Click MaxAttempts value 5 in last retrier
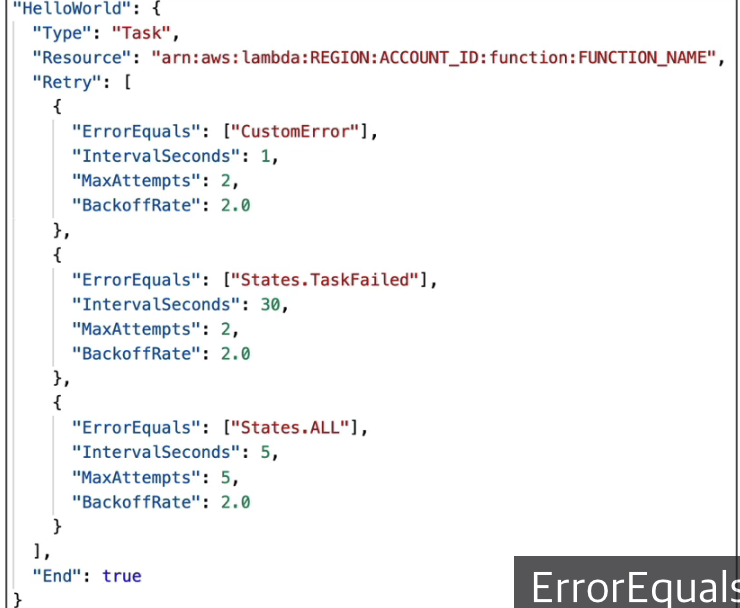Screen dimensions: 740x608 [x=226, y=477]
